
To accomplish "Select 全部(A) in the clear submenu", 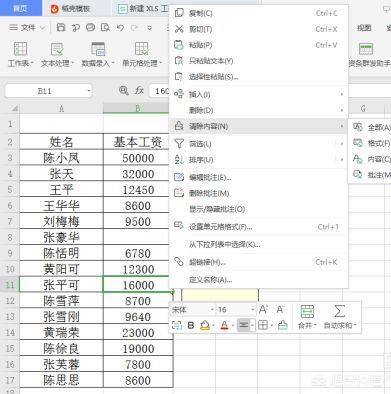I will coord(370,127).
